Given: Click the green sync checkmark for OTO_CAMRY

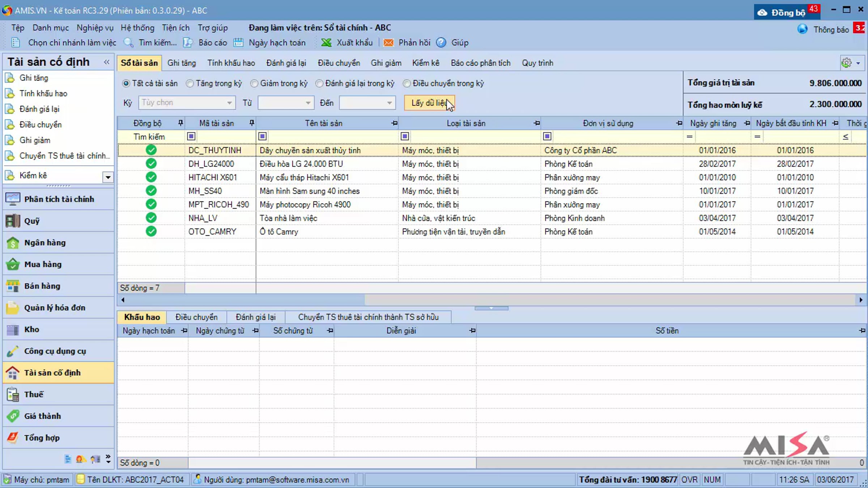Looking at the screenshot, I should (151, 231).
